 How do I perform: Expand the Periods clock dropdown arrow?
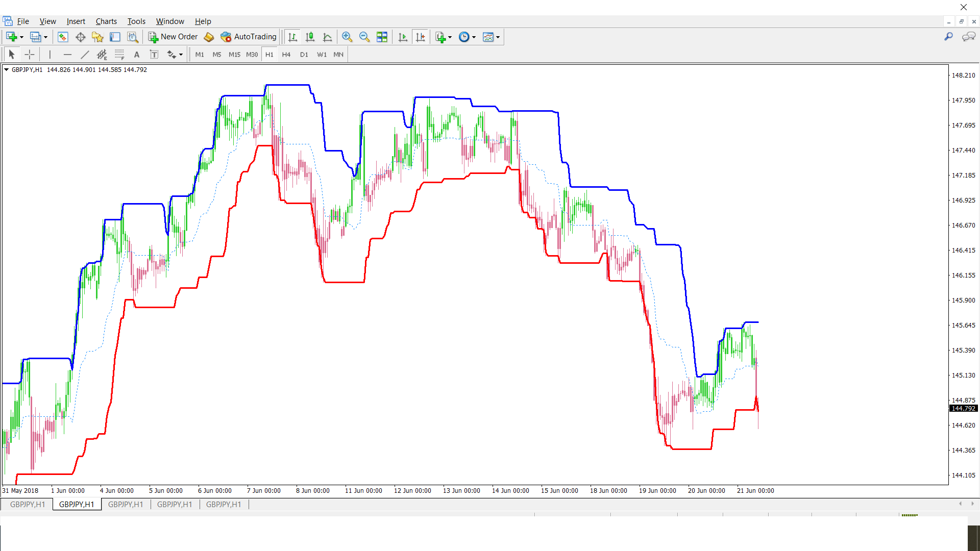[474, 37]
